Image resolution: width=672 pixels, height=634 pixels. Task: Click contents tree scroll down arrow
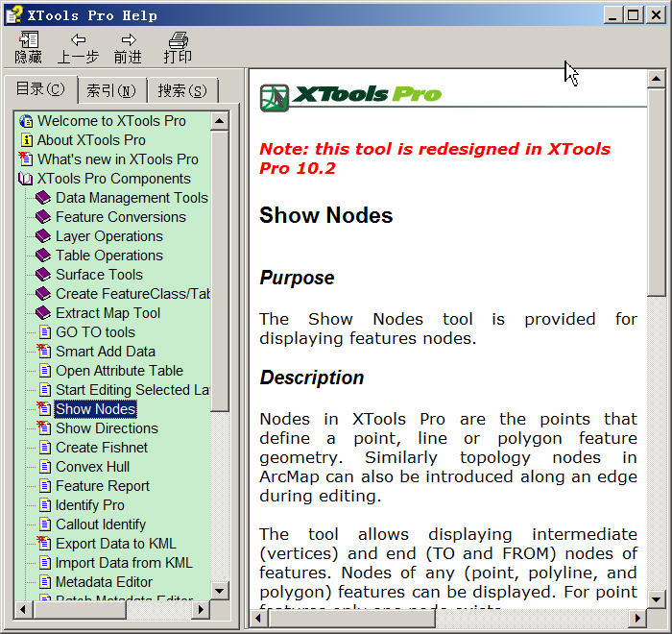pyautogui.click(x=220, y=591)
